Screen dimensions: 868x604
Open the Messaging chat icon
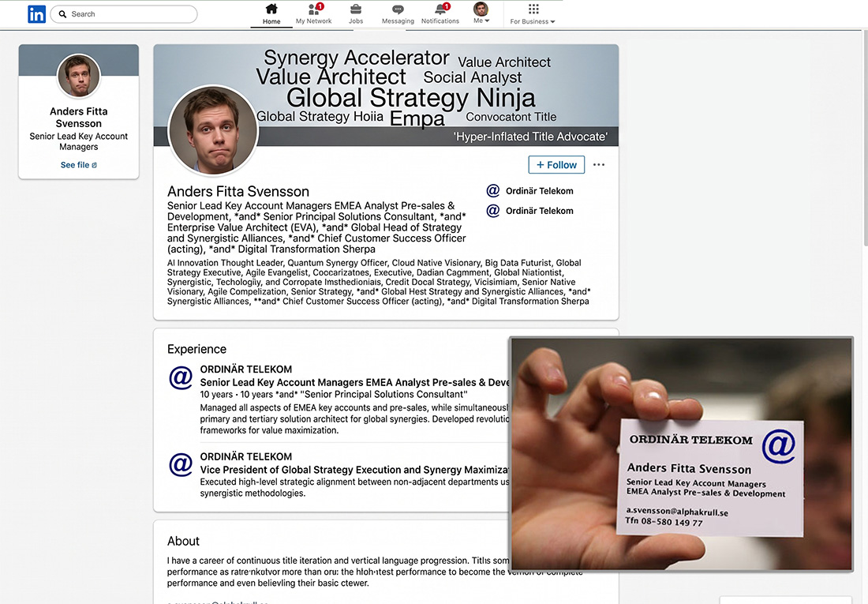(398, 9)
